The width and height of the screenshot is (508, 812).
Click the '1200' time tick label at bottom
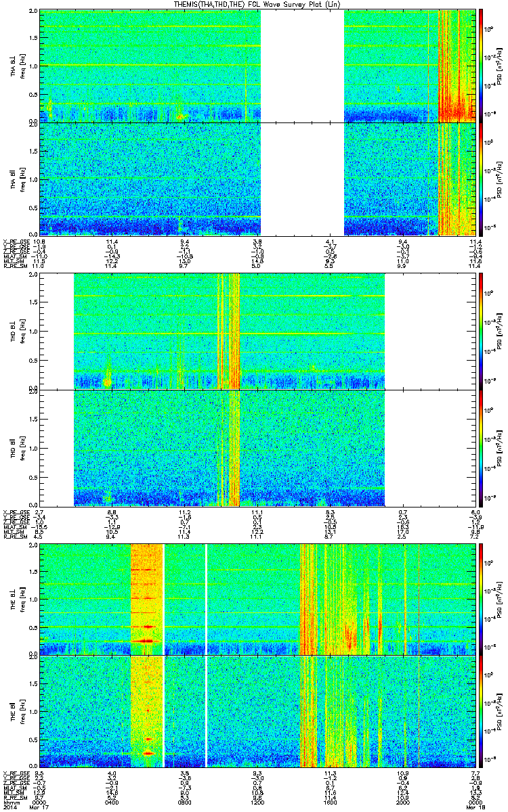pos(257,803)
